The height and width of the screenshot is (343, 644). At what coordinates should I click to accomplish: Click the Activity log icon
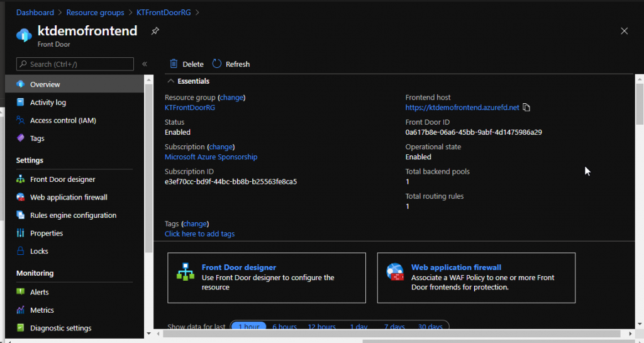[21, 102]
